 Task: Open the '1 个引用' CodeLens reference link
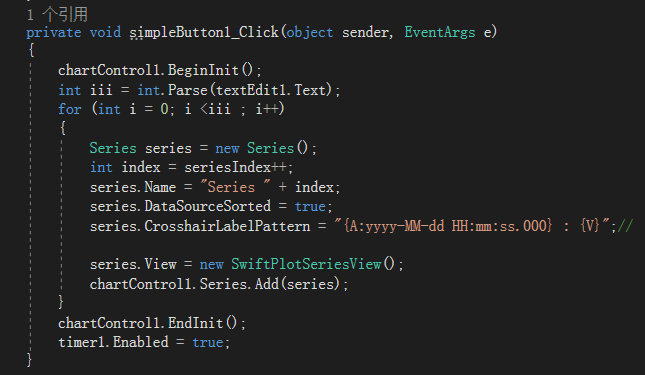(x=57, y=15)
